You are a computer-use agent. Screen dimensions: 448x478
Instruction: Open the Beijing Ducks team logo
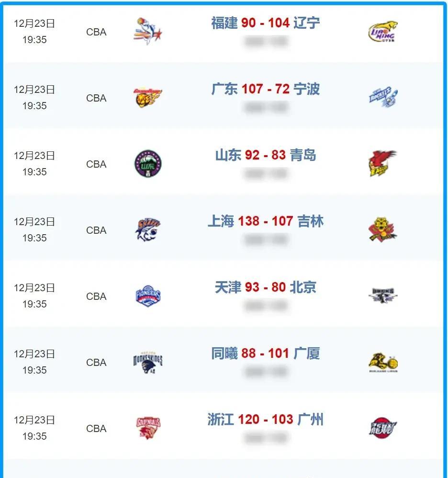pyautogui.click(x=382, y=296)
